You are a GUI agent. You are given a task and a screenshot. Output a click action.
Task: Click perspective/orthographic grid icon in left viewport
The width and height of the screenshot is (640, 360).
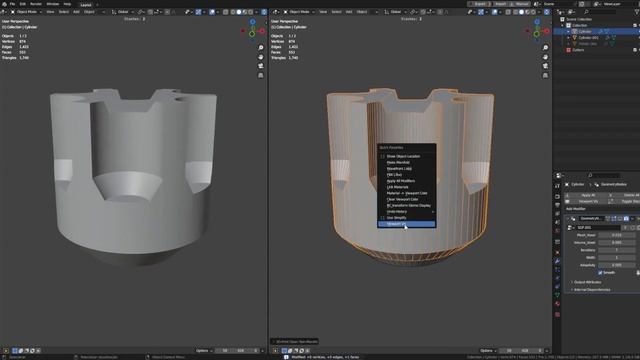(261, 76)
